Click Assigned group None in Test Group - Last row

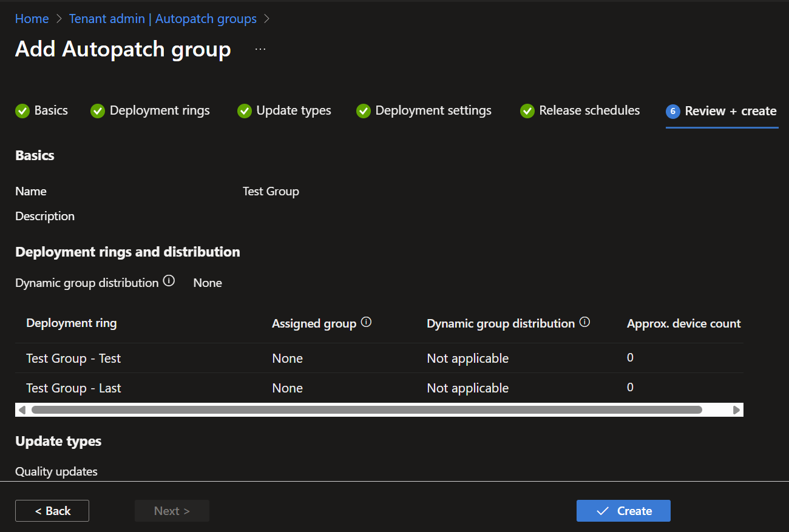[287, 388]
